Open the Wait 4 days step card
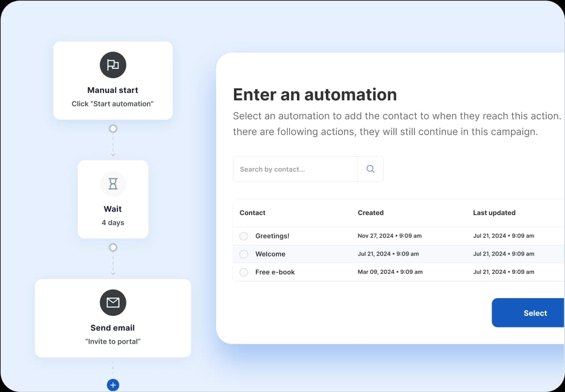565x392 pixels. (113, 215)
